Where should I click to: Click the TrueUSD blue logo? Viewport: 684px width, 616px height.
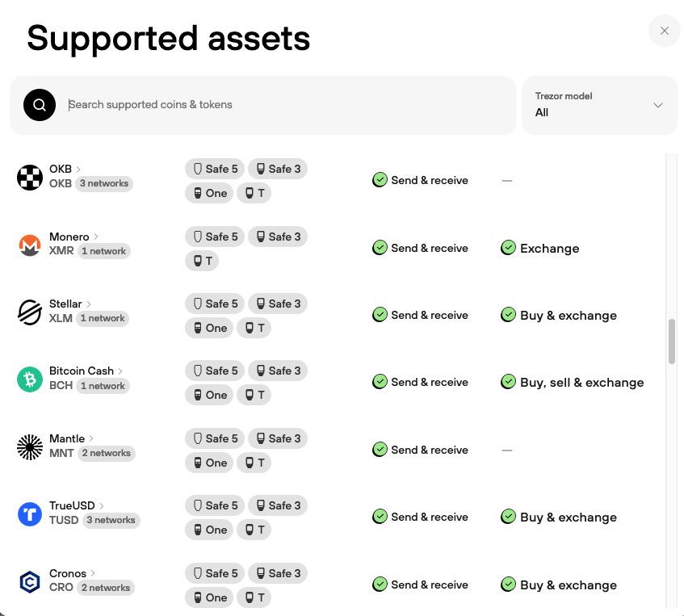tap(30, 514)
